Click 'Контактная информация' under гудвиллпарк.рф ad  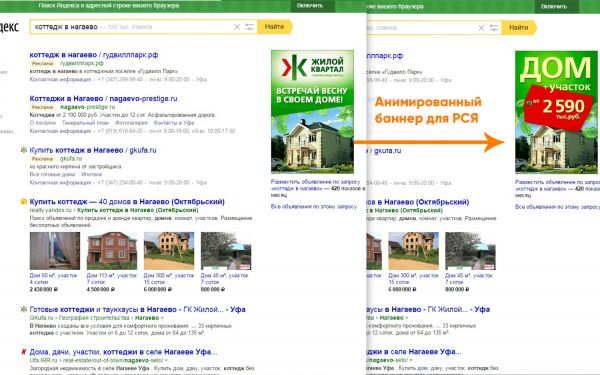60,79
